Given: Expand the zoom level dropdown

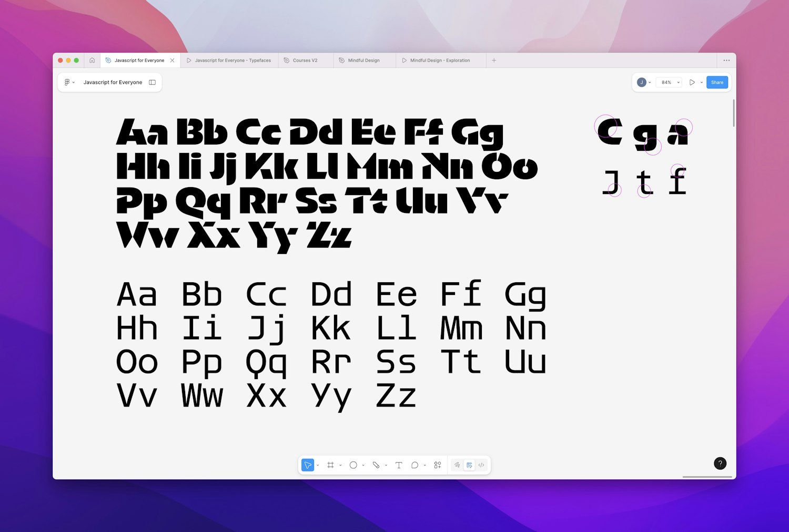Looking at the screenshot, I should [x=678, y=82].
